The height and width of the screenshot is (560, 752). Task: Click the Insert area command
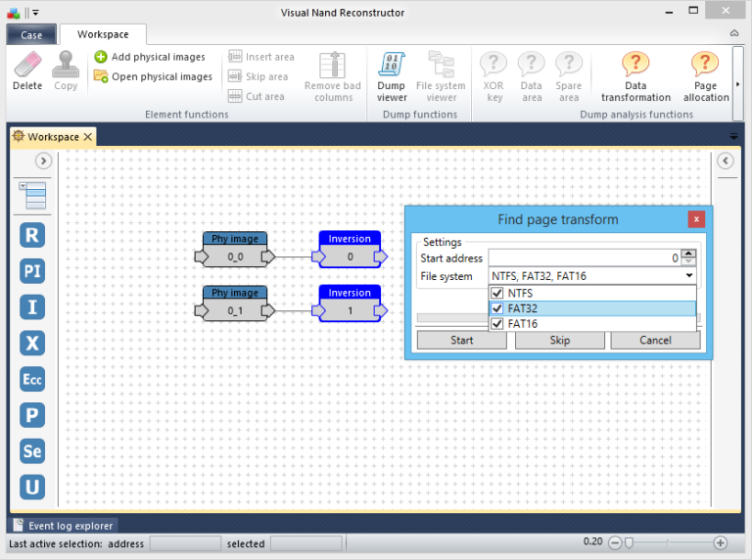pos(261,57)
